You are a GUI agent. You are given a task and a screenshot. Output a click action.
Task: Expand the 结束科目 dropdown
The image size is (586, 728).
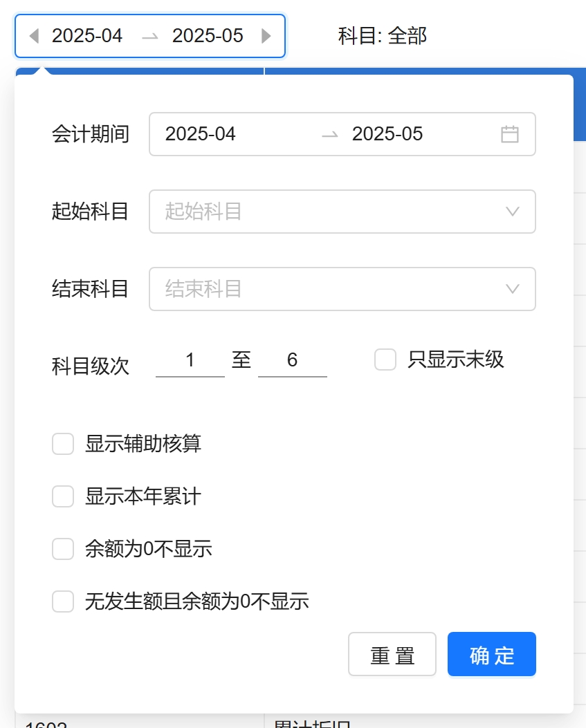[512, 289]
